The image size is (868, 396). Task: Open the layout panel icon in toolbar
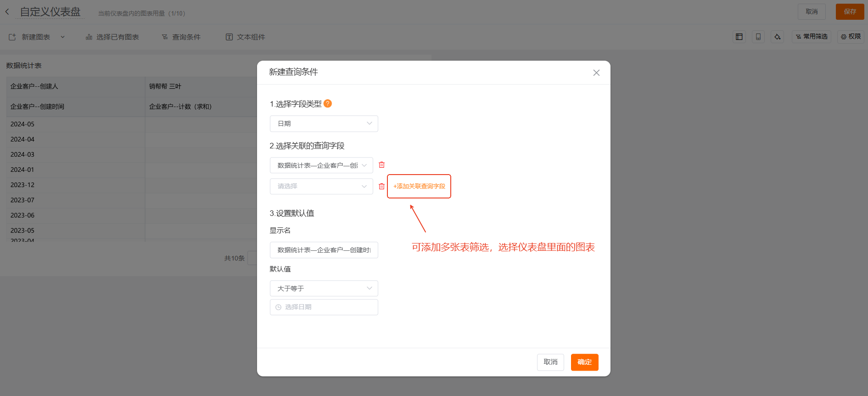739,37
